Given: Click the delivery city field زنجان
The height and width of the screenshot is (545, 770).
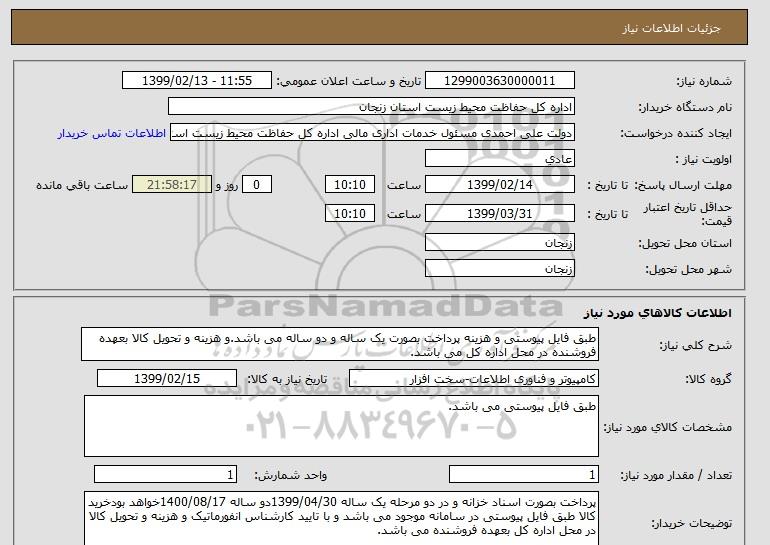Looking at the screenshot, I should click(499, 269).
